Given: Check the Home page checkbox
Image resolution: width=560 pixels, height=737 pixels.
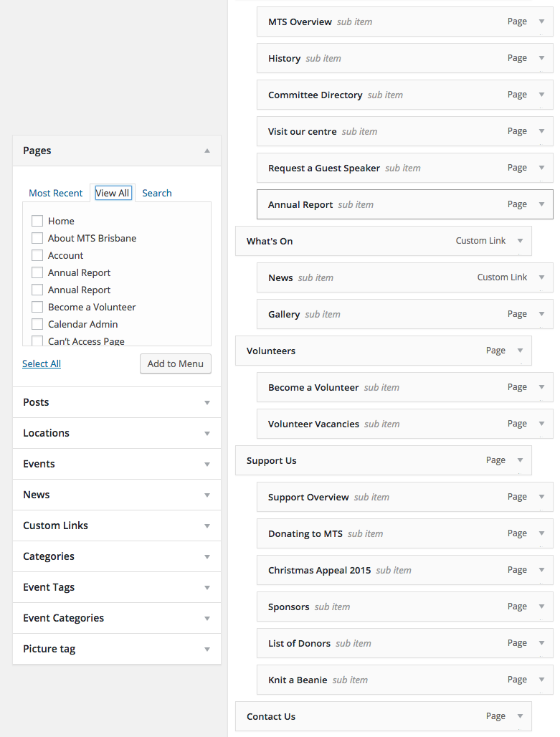Looking at the screenshot, I should 37,221.
